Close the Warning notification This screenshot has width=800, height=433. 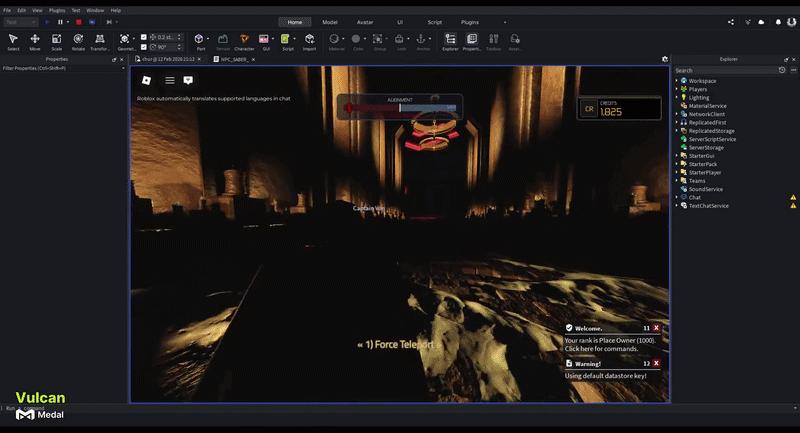coord(656,364)
